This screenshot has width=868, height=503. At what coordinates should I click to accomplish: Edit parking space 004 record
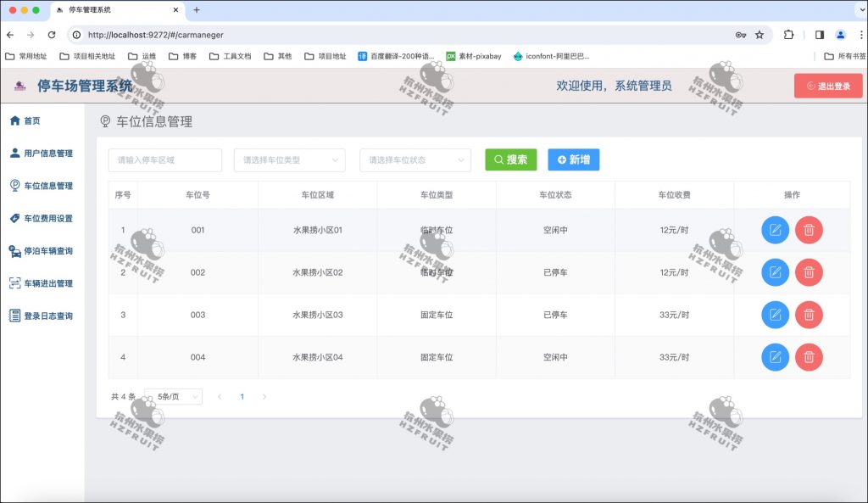[774, 357]
